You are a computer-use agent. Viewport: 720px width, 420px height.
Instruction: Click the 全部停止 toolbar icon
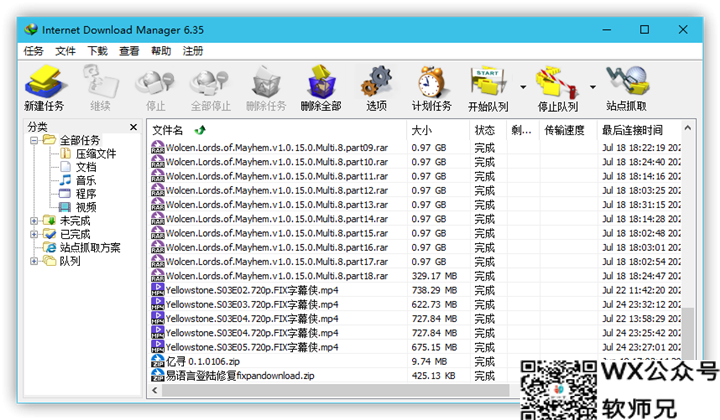(210, 82)
